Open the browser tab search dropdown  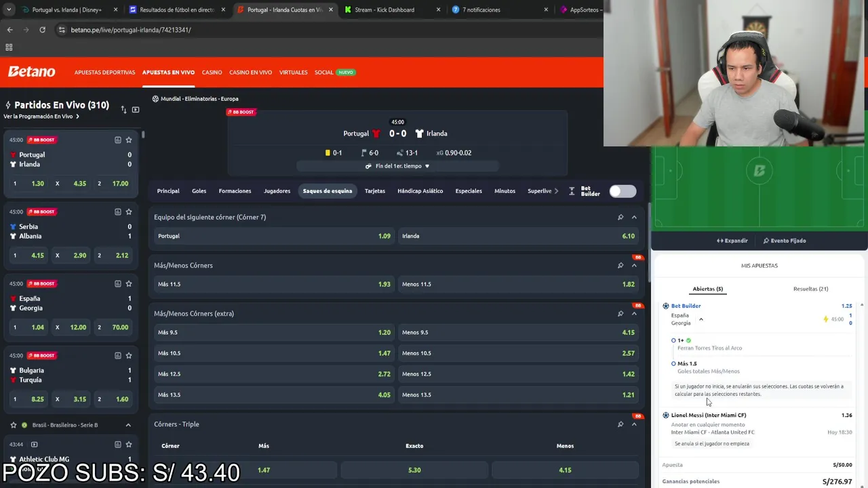click(9, 9)
